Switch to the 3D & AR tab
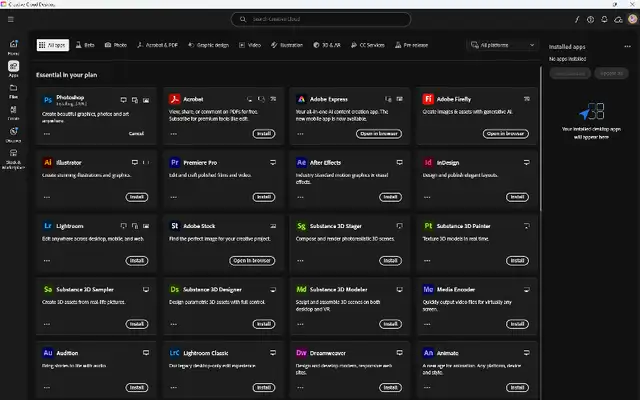 tap(327, 45)
